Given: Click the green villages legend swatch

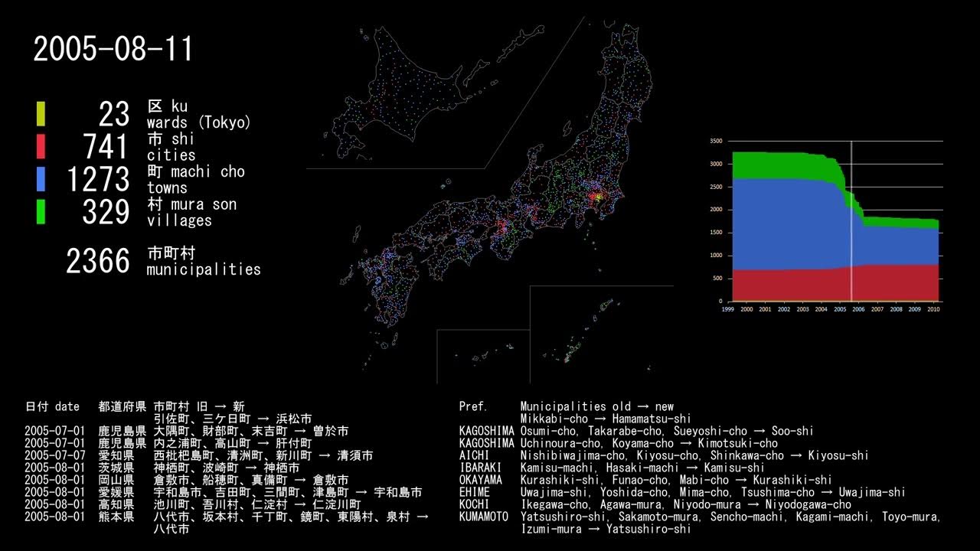Looking at the screenshot, I should coord(41,211).
